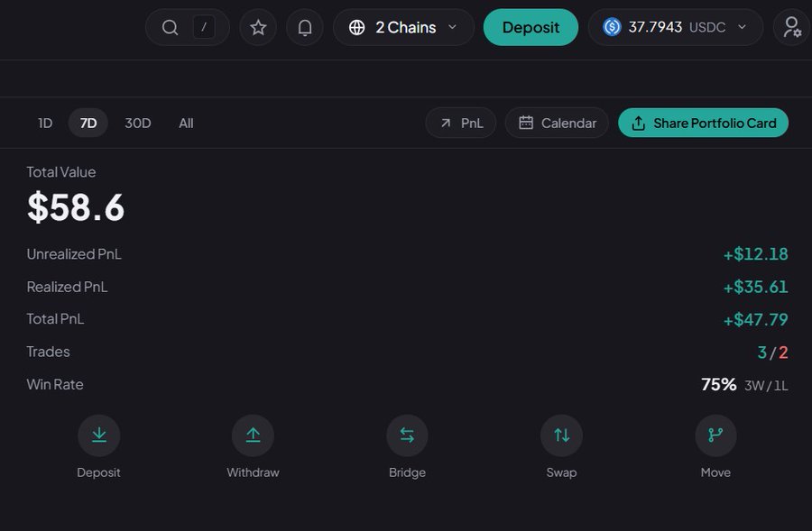The image size is (812, 531).
Task: Click the +$12.18 unrealized PnL value
Action: (755, 254)
